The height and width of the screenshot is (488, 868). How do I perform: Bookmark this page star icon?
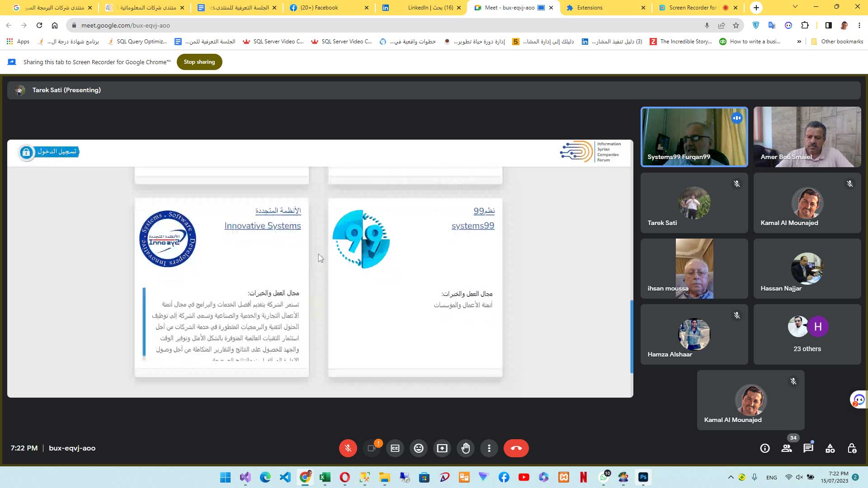pyautogui.click(x=736, y=25)
